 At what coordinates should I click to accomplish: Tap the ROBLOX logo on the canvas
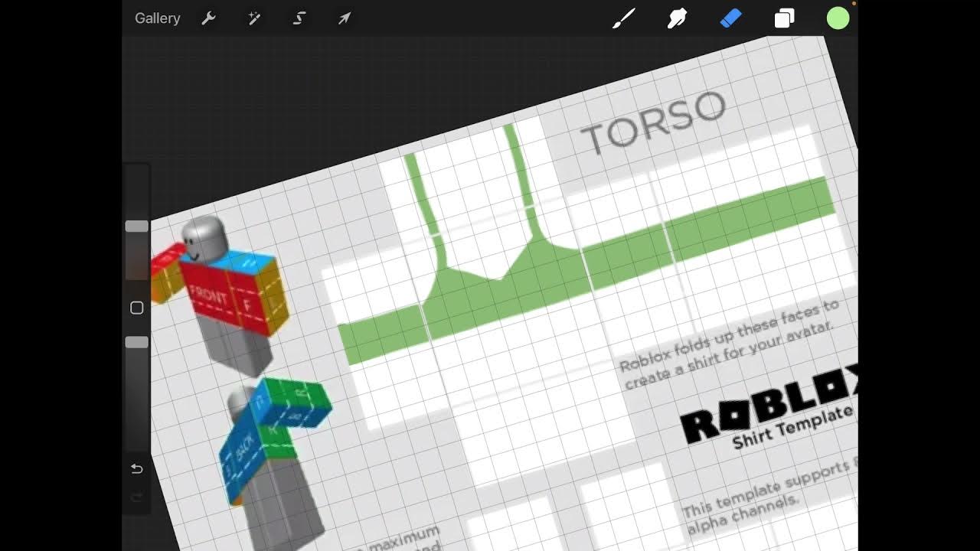769,404
